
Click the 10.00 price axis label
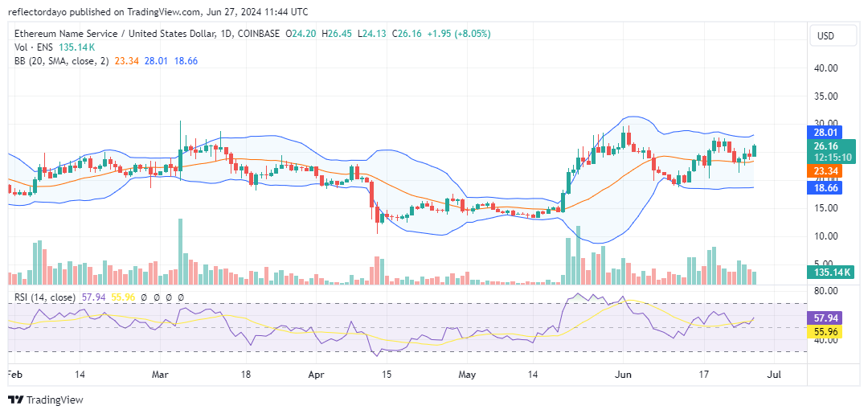click(x=826, y=236)
